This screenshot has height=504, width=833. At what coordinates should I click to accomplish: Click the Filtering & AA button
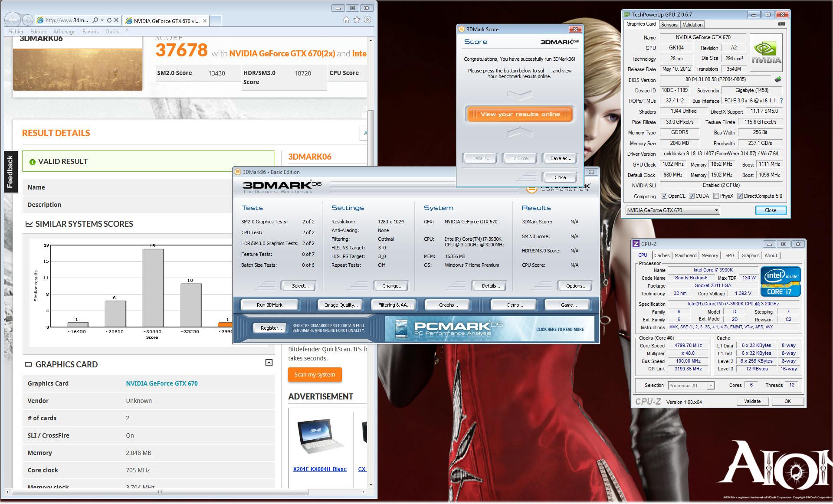pos(394,305)
